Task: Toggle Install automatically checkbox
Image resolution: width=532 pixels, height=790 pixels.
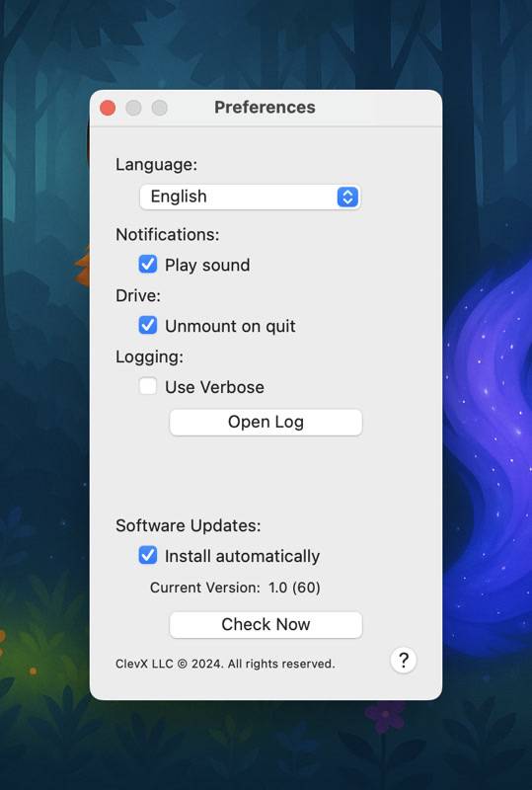Action: [148, 555]
